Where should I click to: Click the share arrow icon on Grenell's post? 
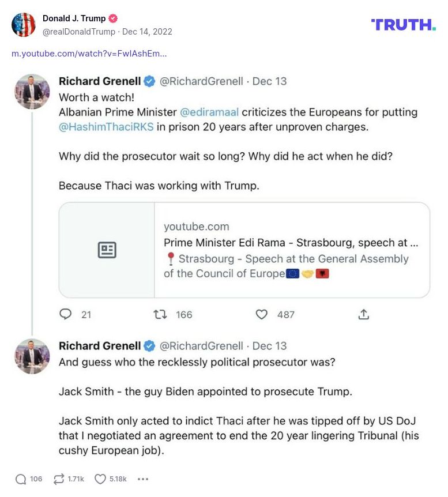pyautogui.click(x=363, y=315)
